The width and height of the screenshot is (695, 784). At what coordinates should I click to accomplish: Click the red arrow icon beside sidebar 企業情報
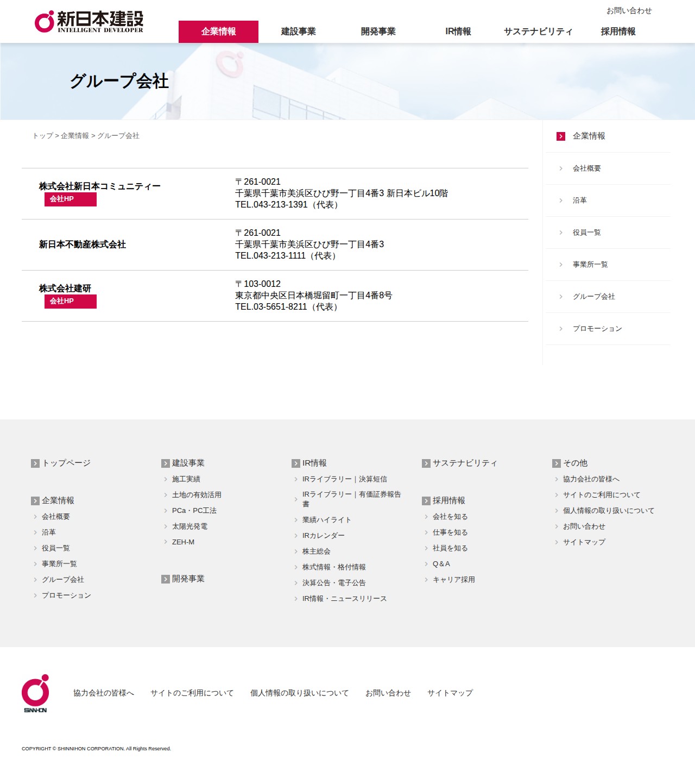click(x=561, y=136)
